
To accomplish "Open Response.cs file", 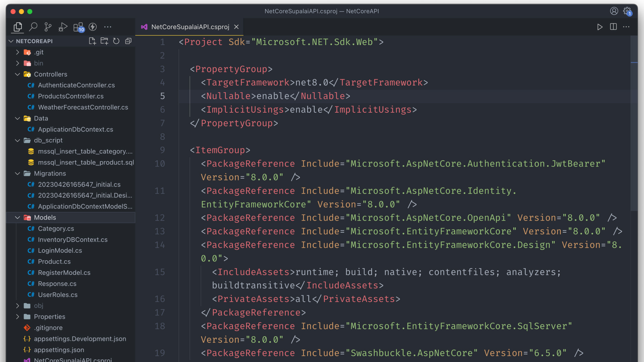I will 71,284.
